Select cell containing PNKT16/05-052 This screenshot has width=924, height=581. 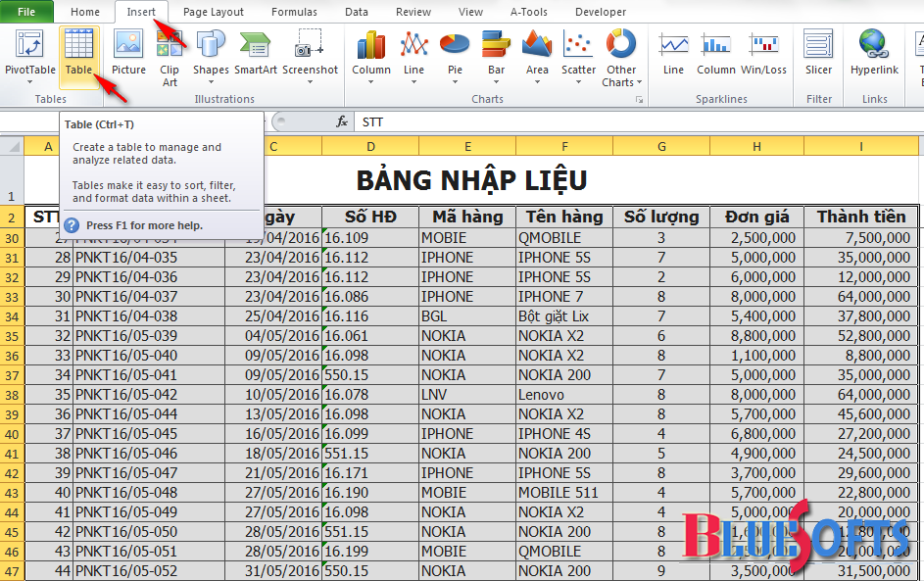click(149, 571)
